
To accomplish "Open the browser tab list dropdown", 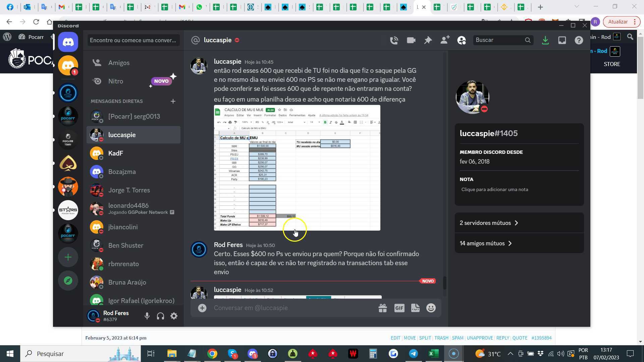I will (576, 7).
